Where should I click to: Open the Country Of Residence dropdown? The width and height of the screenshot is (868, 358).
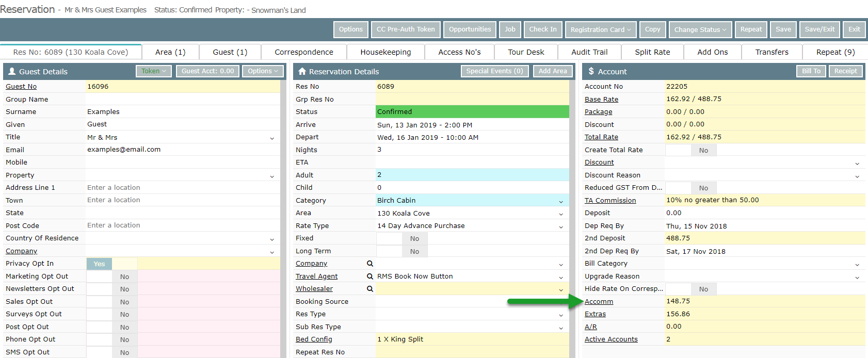pyautogui.click(x=272, y=239)
